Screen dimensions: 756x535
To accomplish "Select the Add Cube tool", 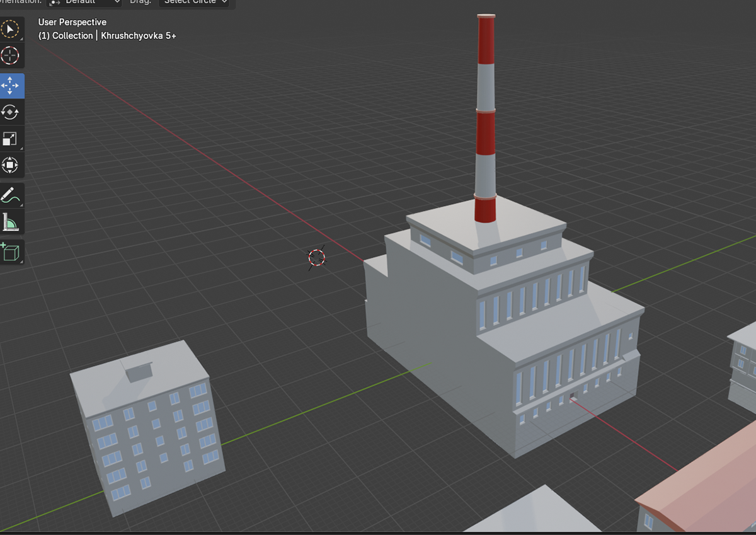I will pos(10,252).
